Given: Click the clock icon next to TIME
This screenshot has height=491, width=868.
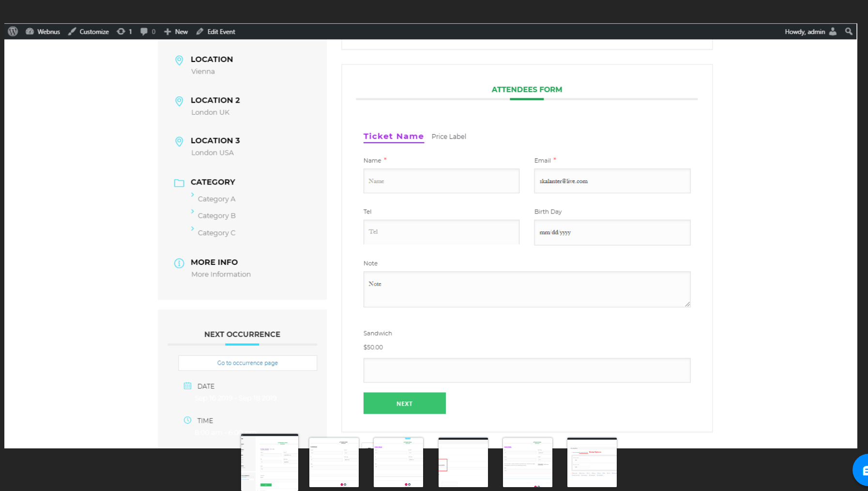Looking at the screenshot, I should click(x=187, y=420).
